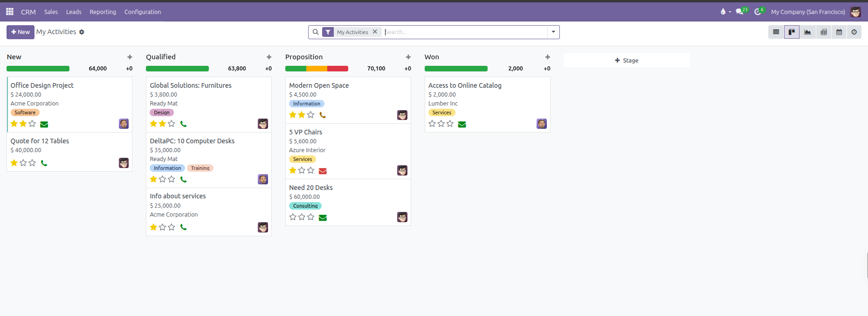
Task: Click the Consulting tag on Need 20 Desks
Action: [305, 206]
